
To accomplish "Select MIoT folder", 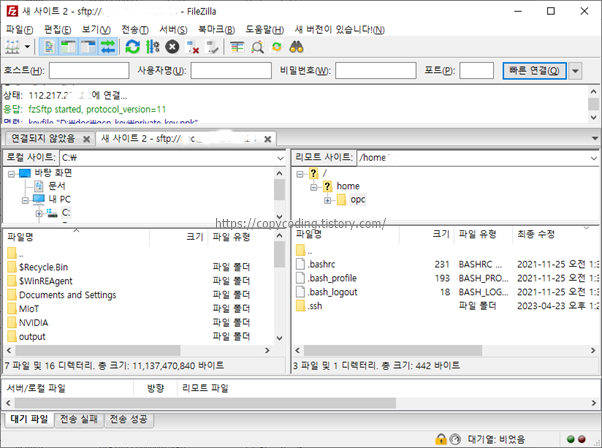I will click(29, 309).
